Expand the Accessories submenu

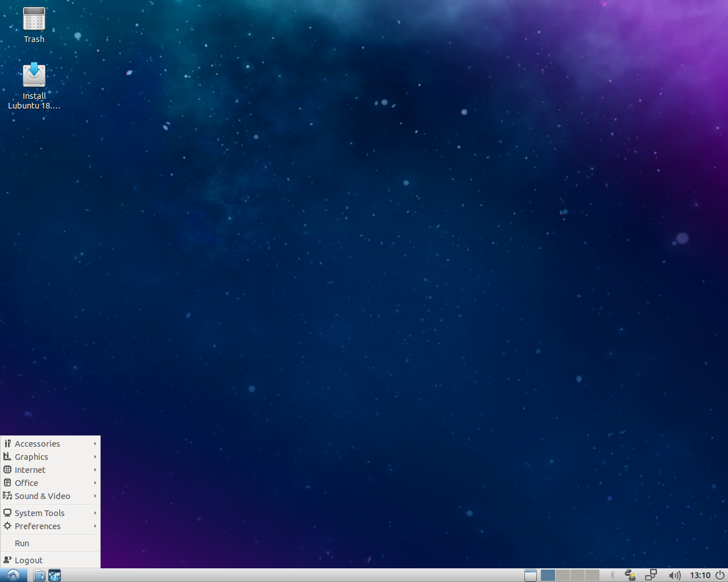(51, 444)
